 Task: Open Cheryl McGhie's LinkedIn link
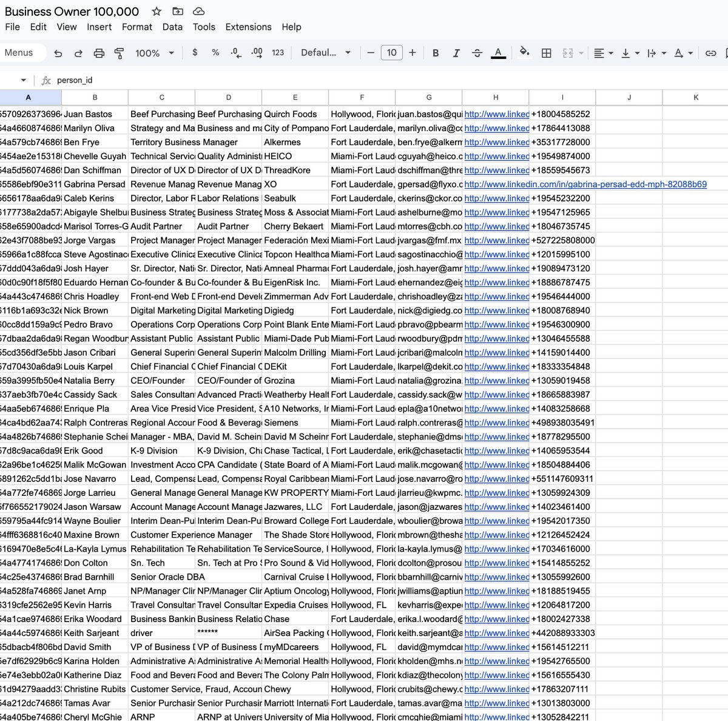coord(496,717)
